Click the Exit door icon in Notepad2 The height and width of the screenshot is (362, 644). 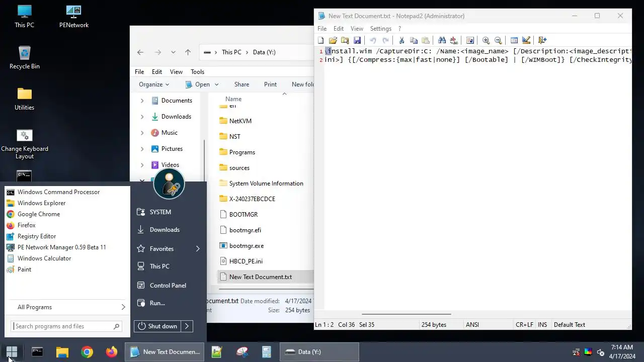542,40
